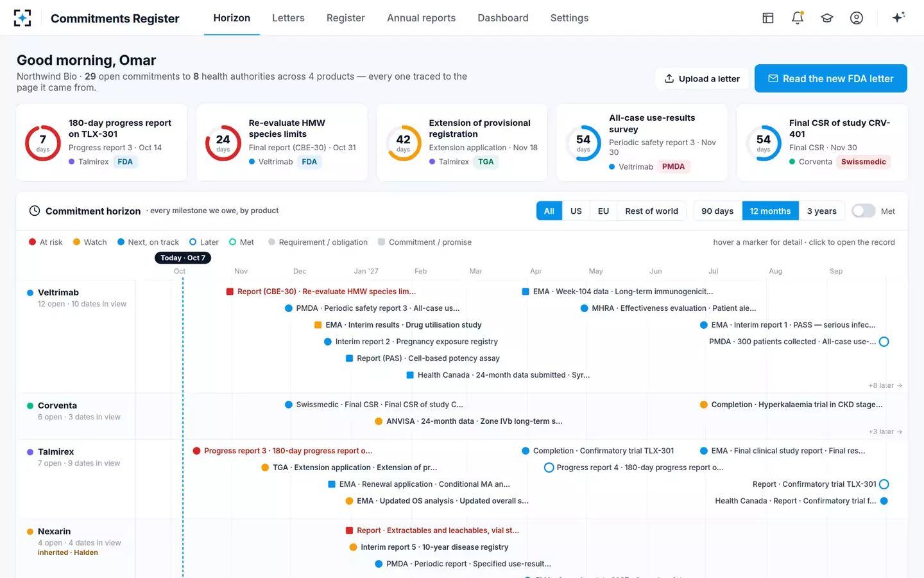This screenshot has height=578, width=924.
Task: Click the Commitment horizon clock icon
Action: 35,211
